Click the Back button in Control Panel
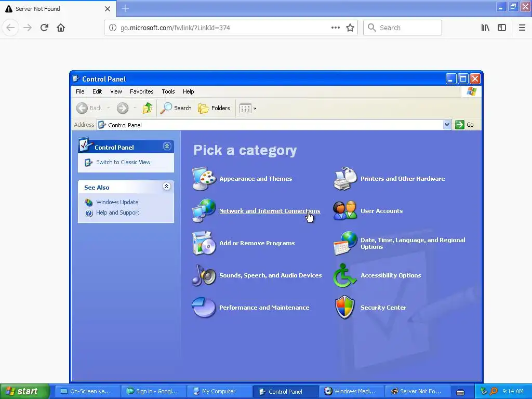 [89, 108]
